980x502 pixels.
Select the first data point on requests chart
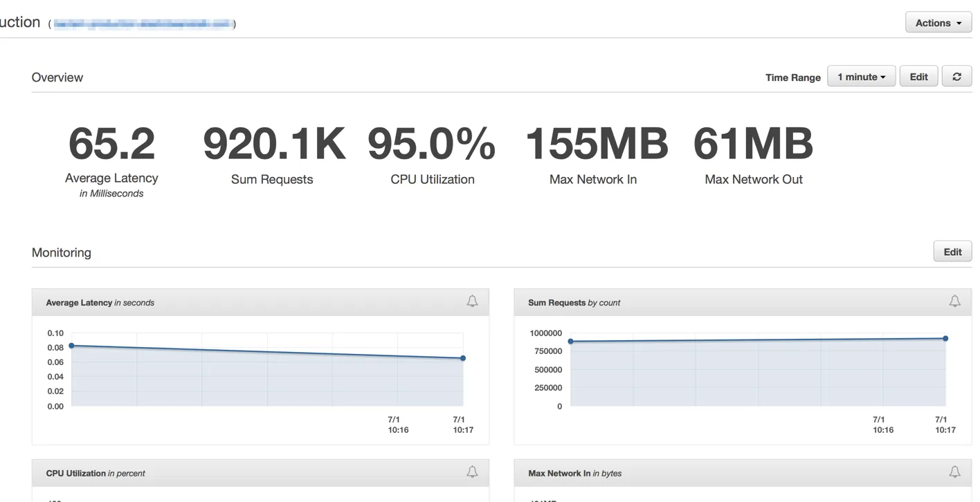coord(570,341)
